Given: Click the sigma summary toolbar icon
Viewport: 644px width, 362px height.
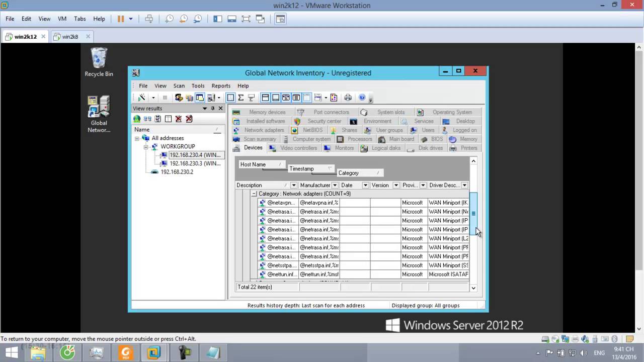Looking at the screenshot, I should (240, 98).
